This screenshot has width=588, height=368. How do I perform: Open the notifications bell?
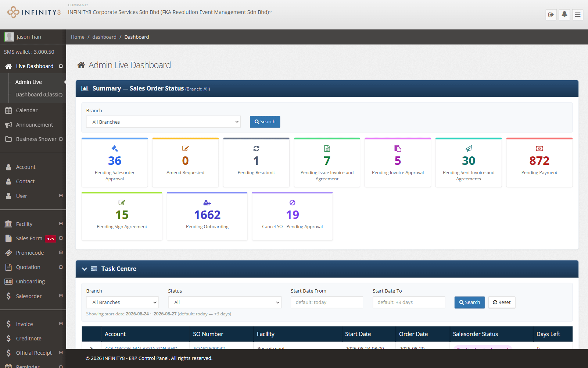pos(564,15)
